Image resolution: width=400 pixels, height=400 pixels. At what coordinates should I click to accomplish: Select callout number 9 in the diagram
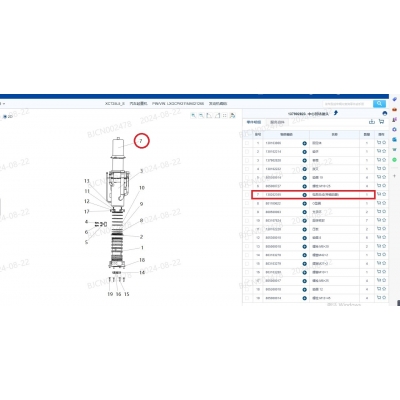[x=141, y=204]
